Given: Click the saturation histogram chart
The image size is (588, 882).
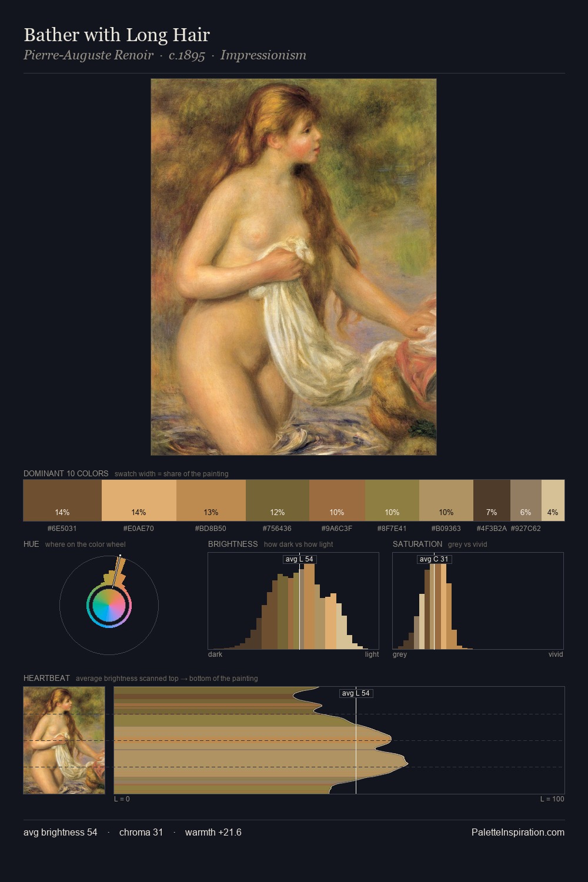Looking at the screenshot, I should tap(478, 601).
